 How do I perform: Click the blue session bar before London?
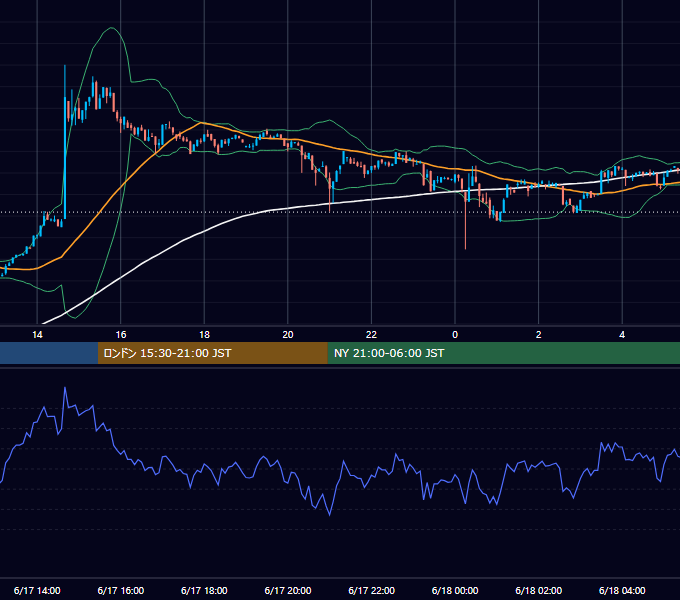tap(49, 353)
